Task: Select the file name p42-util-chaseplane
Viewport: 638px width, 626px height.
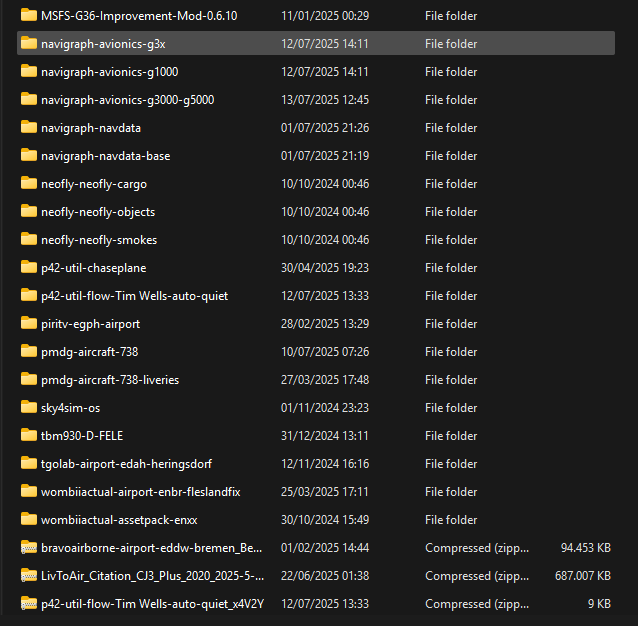Action: 94,268
